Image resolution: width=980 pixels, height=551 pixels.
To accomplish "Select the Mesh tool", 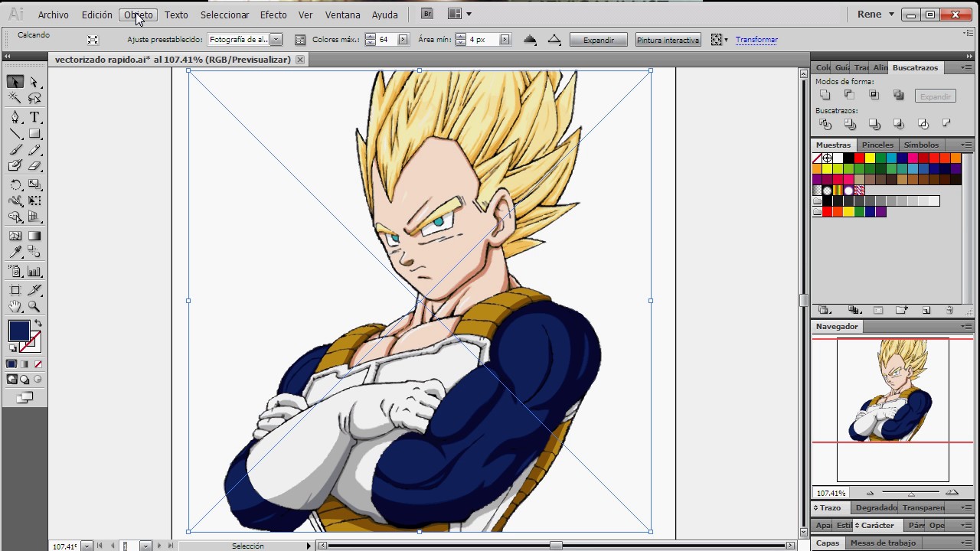I will pyautogui.click(x=15, y=236).
